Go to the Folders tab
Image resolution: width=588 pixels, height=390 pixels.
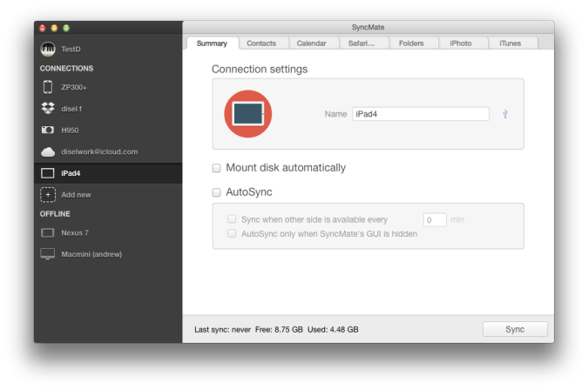tap(411, 44)
